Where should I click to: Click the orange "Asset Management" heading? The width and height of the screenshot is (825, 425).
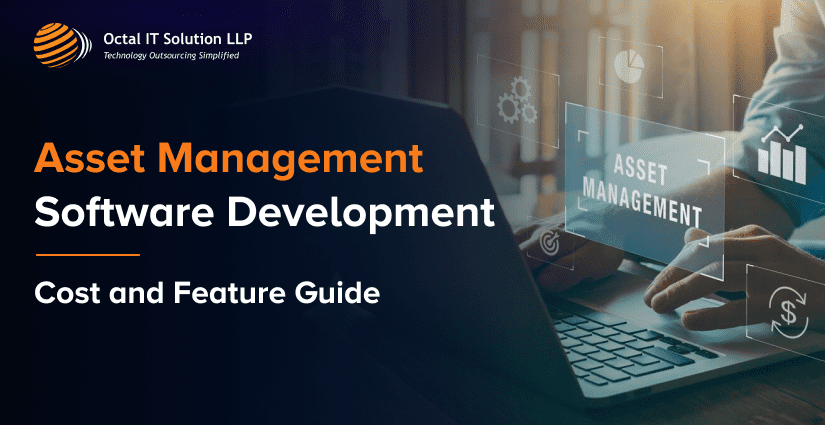click(x=228, y=158)
